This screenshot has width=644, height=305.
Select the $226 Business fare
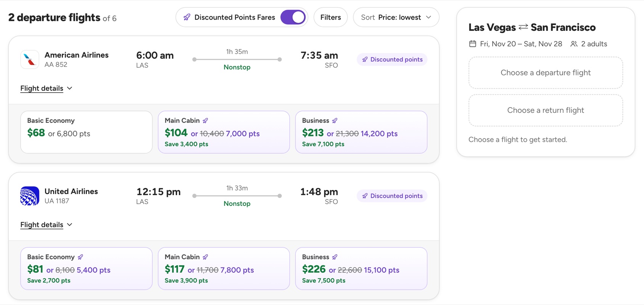click(361, 269)
